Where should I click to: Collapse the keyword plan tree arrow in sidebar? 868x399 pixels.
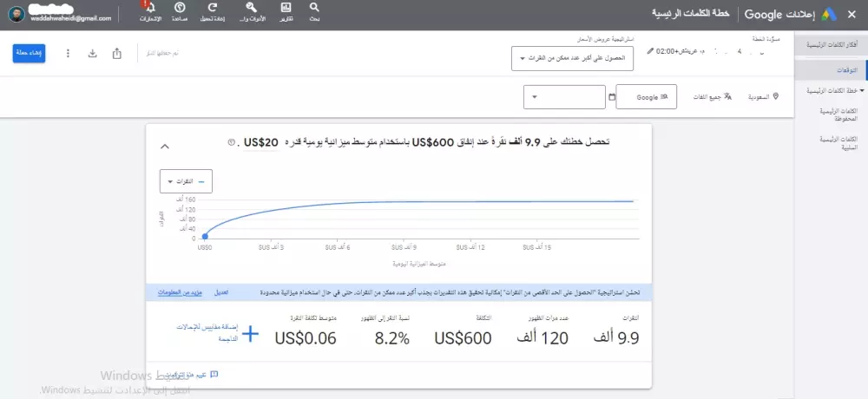tap(861, 89)
